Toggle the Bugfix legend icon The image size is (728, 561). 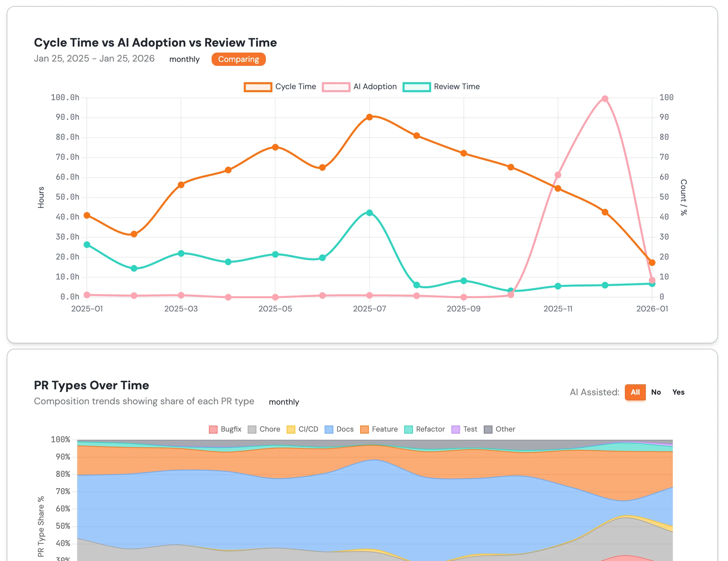click(213, 429)
